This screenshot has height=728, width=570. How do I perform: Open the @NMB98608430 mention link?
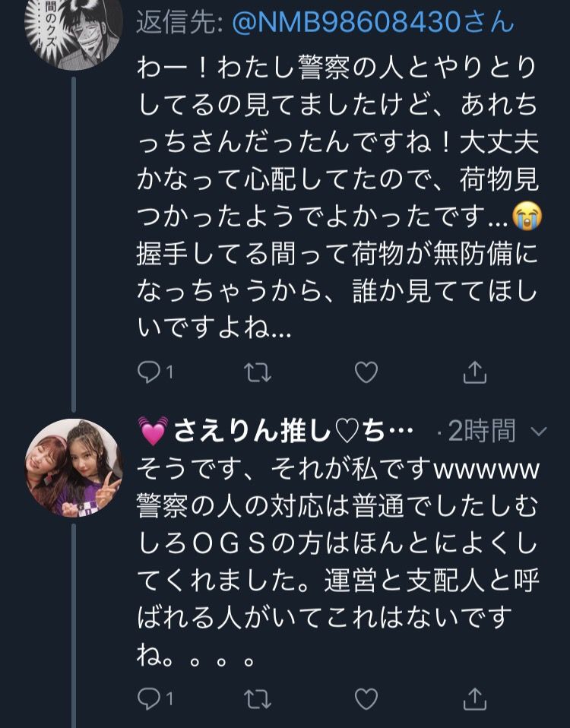(372, 22)
